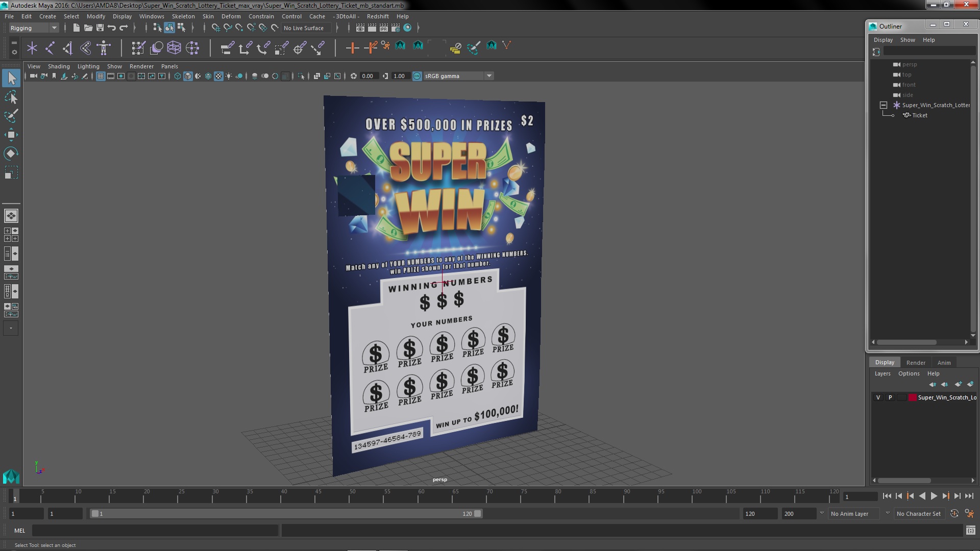Step forward to next key
The width and height of the screenshot is (980, 551).
[946, 496]
